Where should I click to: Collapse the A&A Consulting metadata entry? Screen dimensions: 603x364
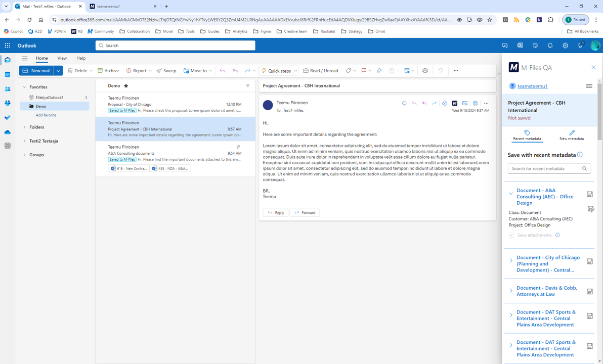click(x=511, y=194)
